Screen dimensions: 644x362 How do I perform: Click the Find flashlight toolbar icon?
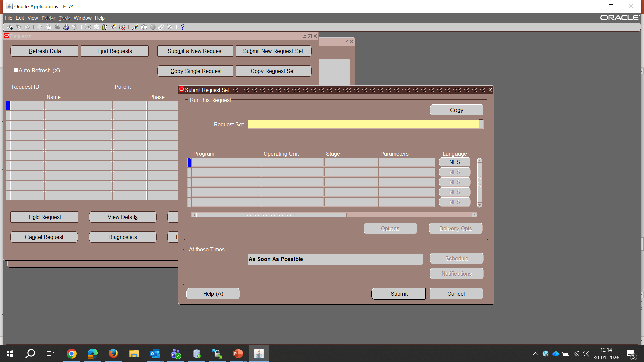(x=18, y=27)
